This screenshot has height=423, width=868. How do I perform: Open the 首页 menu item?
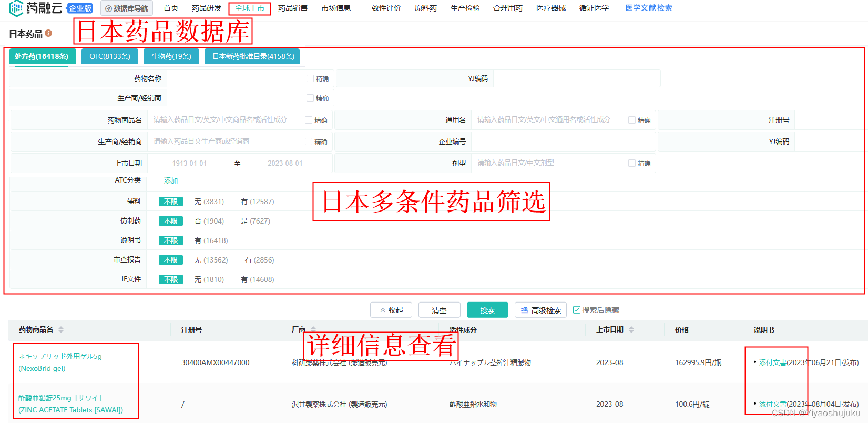pos(171,8)
